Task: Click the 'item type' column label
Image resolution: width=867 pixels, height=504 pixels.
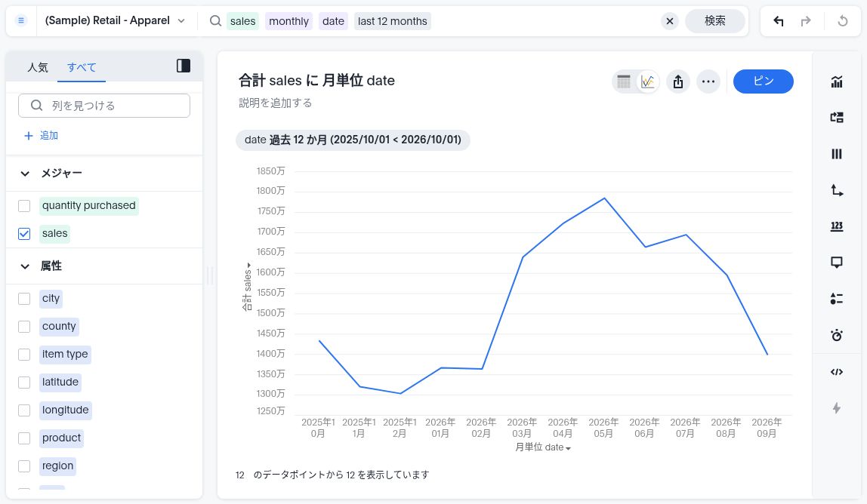Action: pos(65,355)
